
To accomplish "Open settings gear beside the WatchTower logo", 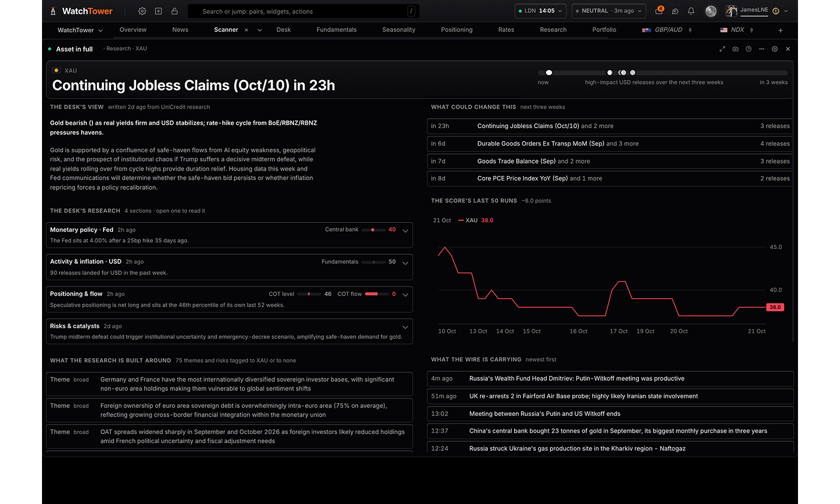I will [142, 11].
